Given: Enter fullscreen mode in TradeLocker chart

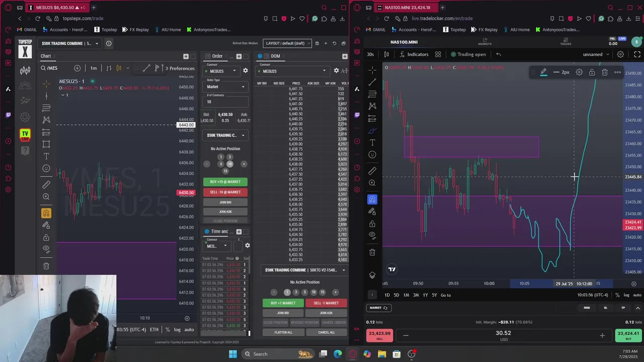Looking at the screenshot, I should click(637, 54).
